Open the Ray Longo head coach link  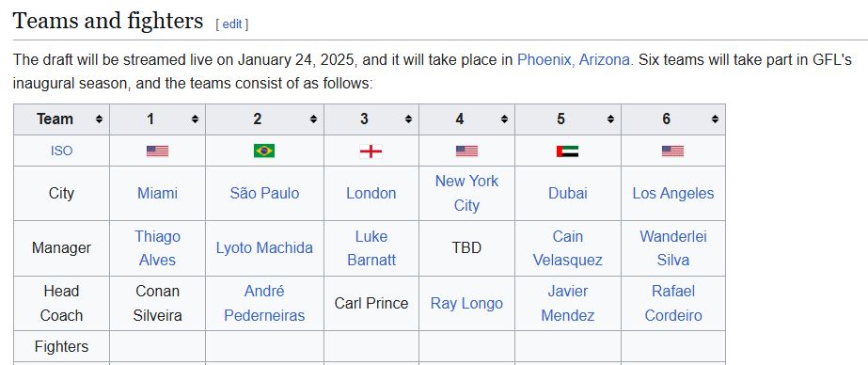tap(466, 303)
